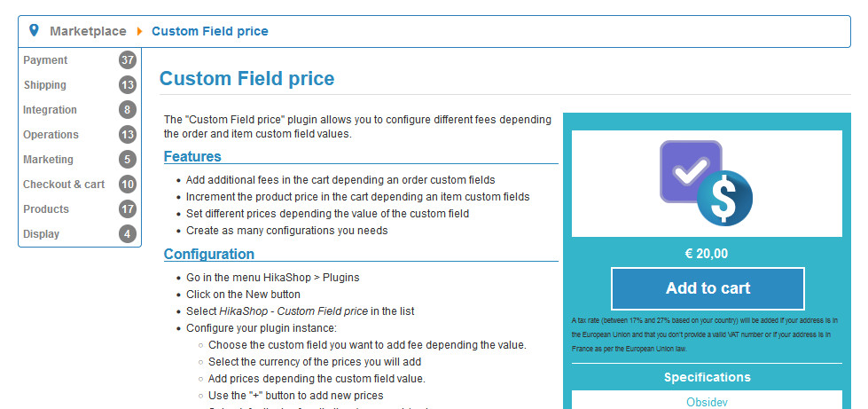This screenshot has width=868, height=409.
Task: Select the Operations category
Action: coord(51,135)
